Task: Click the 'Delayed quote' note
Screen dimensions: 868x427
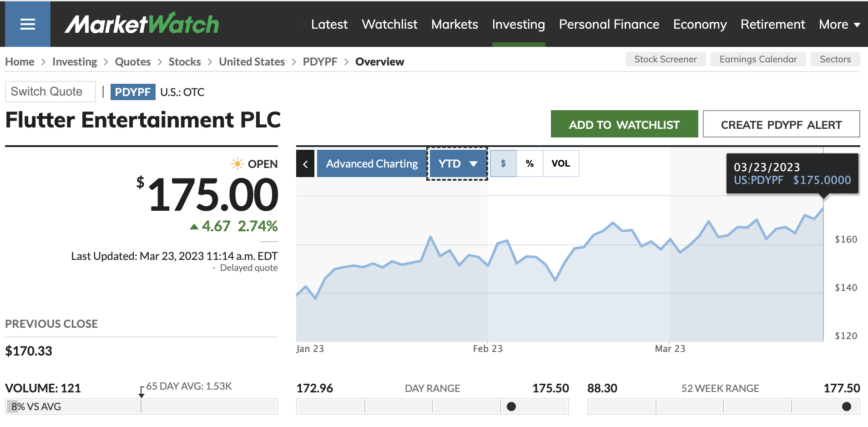Action: (x=249, y=268)
